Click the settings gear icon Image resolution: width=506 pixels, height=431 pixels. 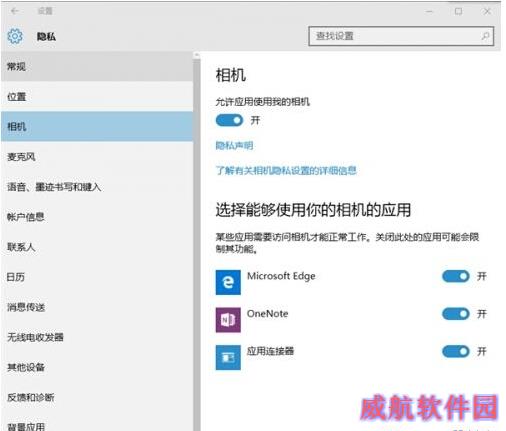click(15, 36)
